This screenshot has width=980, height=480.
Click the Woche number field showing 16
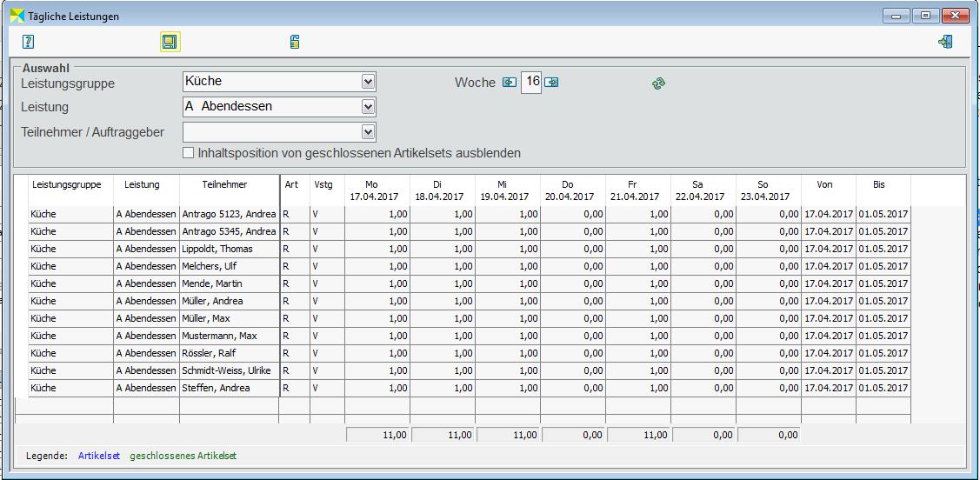click(531, 82)
